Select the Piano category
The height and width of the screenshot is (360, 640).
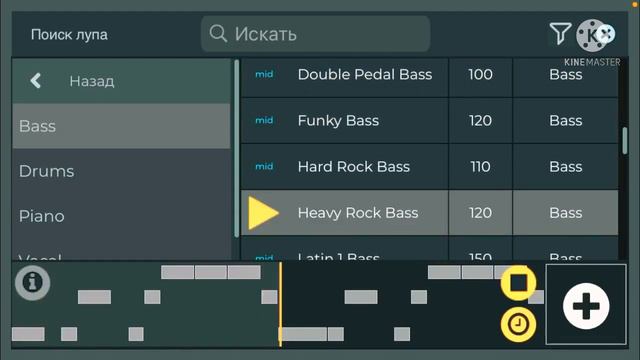coord(121,216)
